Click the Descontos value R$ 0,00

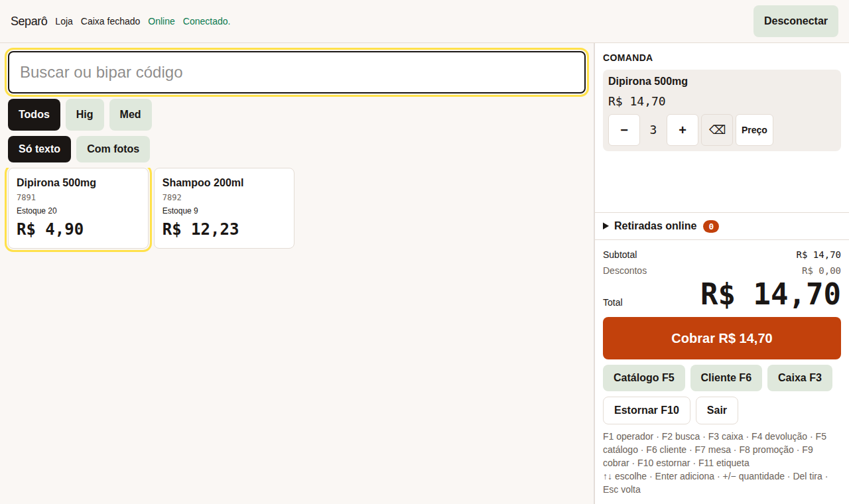coord(821,271)
